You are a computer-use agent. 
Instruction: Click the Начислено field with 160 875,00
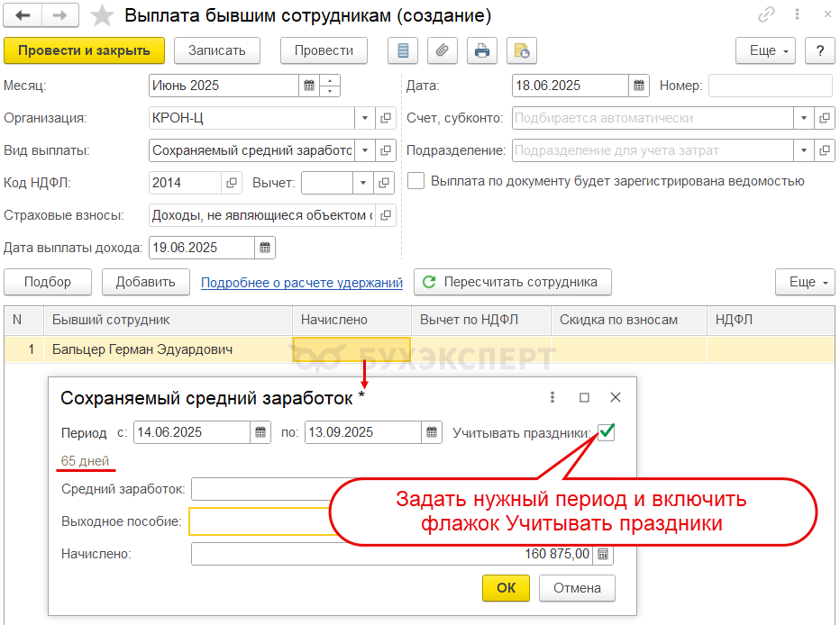tap(391, 554)
